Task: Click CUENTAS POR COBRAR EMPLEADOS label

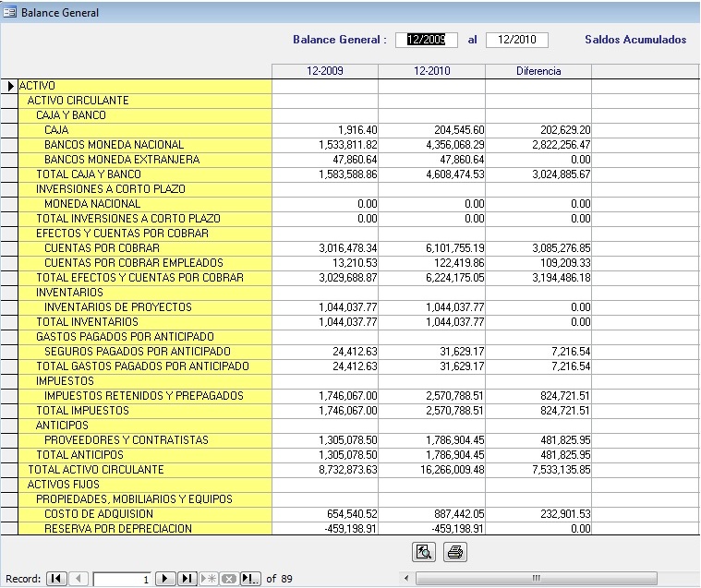Action: coord(134,263)
